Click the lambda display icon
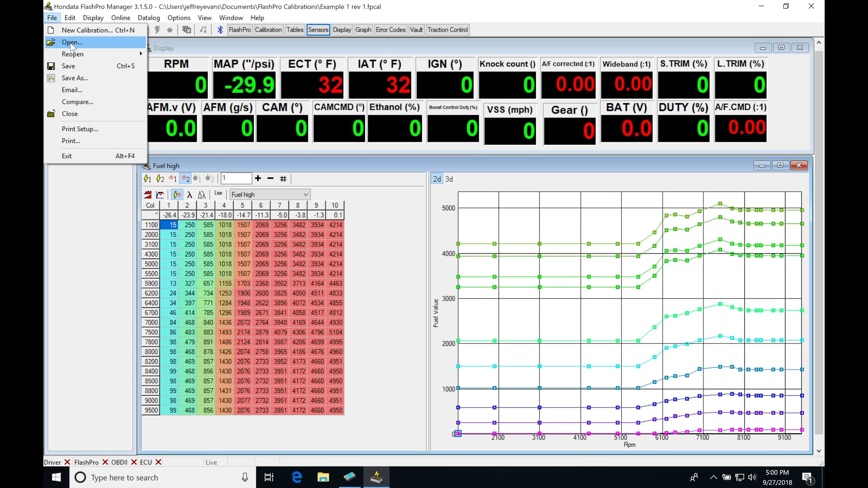The width and height of the screenshot is (868, 488). pyautogui.click(x=189, y=195)
